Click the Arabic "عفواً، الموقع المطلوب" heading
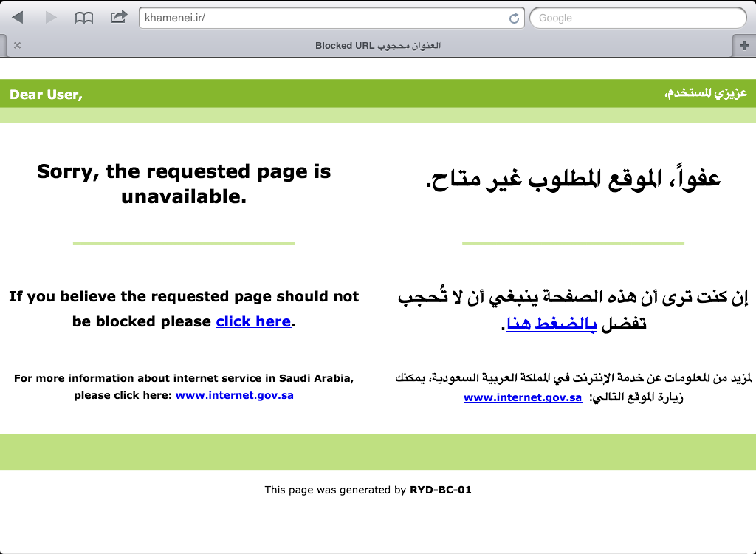This screenshot has height=554, width=756. point(573,179)
